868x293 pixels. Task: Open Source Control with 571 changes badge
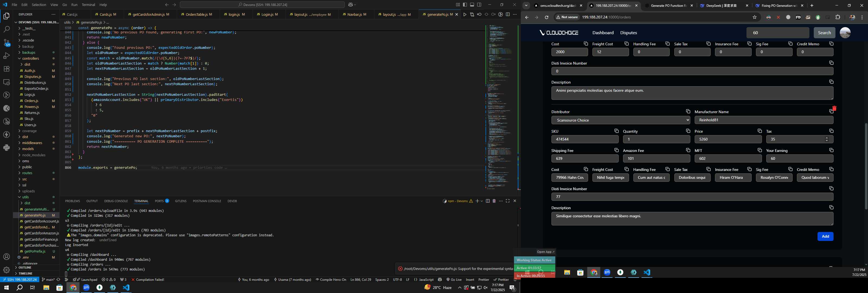(x=7, y=43)
